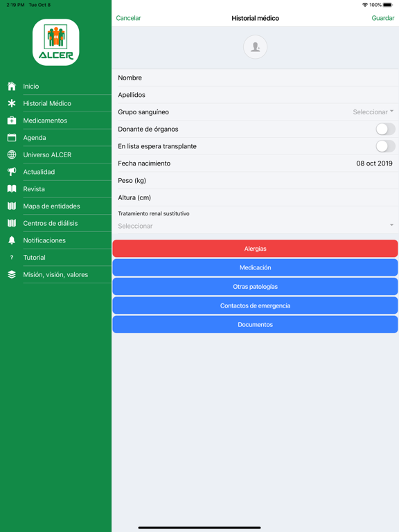Open the Grupo sanguíneo Seleccionar dropdown
Image resolution: width=399 pixels, height=532 pixels.
(373, 112)
